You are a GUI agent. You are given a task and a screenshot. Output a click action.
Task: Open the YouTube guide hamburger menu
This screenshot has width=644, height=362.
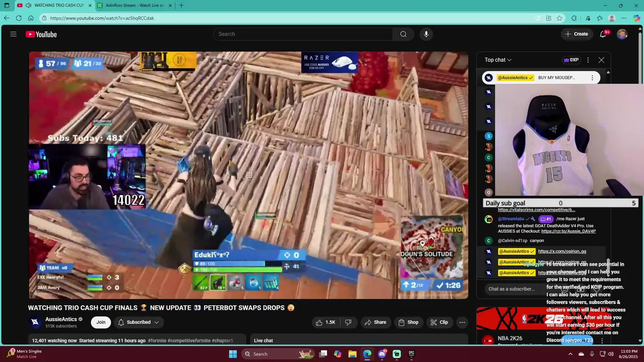click(x=14, y=34)
